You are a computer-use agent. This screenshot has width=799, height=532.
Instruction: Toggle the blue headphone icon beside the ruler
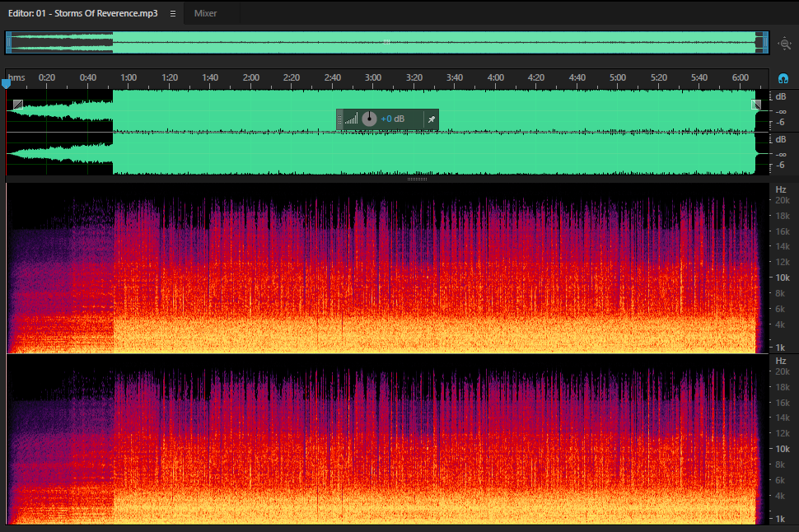783,78
